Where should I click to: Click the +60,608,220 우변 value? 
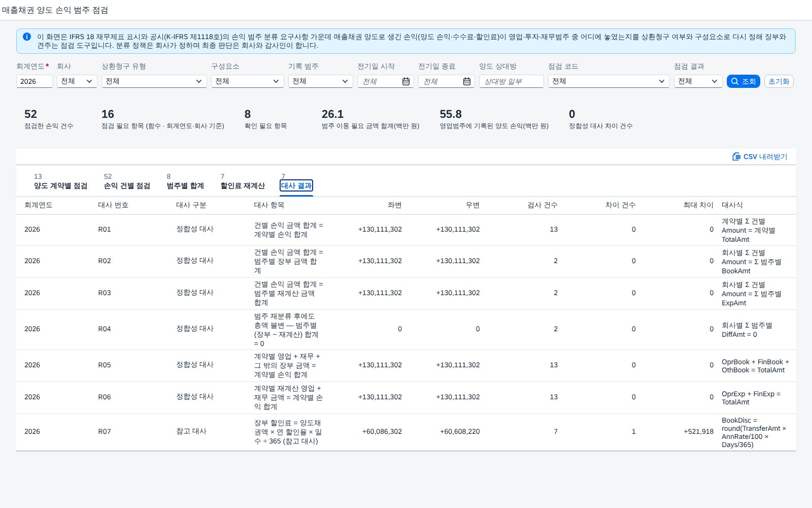pyautogui.click(x=460, y=432)
